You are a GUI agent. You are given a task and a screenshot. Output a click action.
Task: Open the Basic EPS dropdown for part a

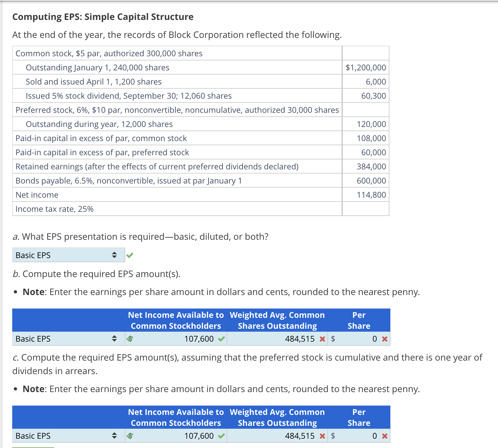coord(114,254)
